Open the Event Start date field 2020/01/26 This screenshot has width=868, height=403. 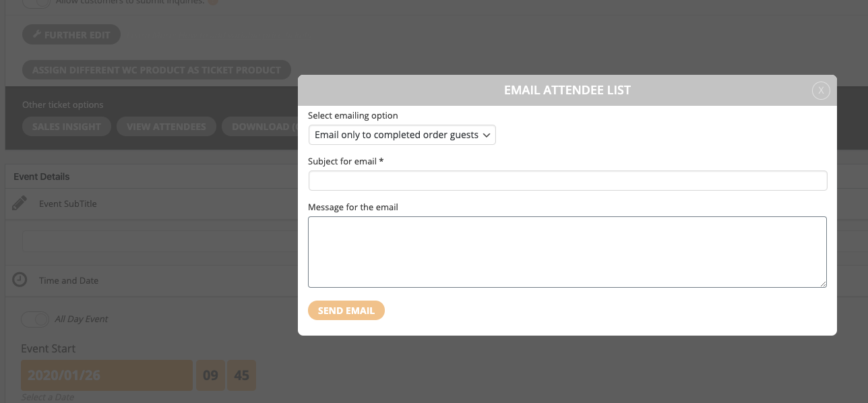[106, 375]
